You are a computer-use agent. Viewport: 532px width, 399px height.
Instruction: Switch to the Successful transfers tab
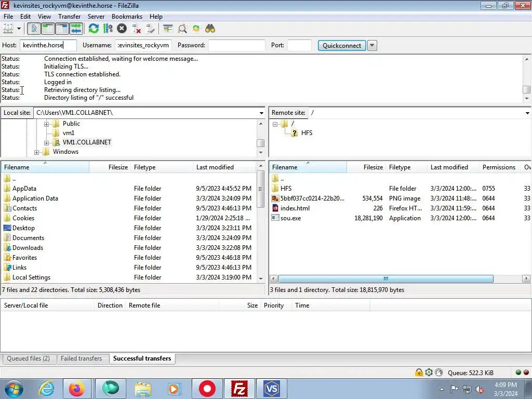(x=142, y=358)
